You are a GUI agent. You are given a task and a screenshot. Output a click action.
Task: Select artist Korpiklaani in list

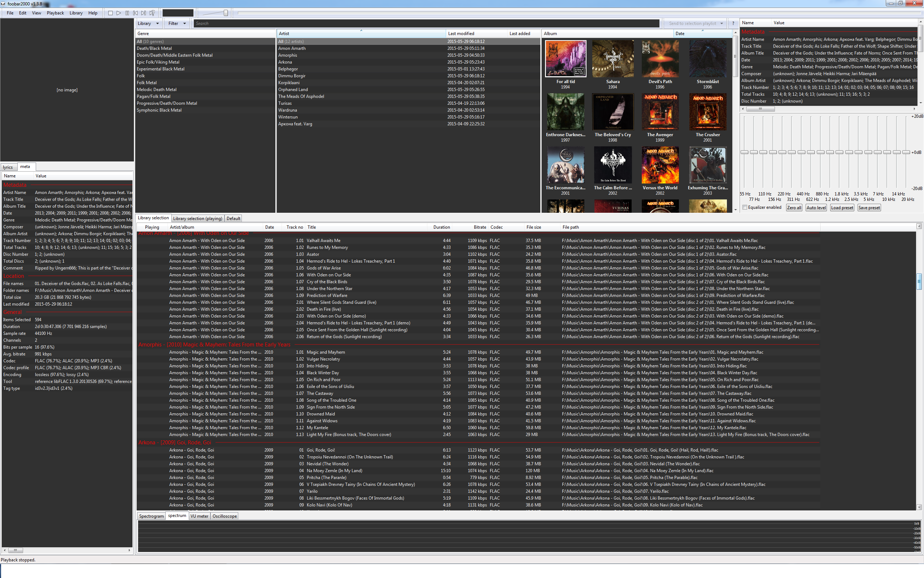pyautogui.click(x=408, y=83)
